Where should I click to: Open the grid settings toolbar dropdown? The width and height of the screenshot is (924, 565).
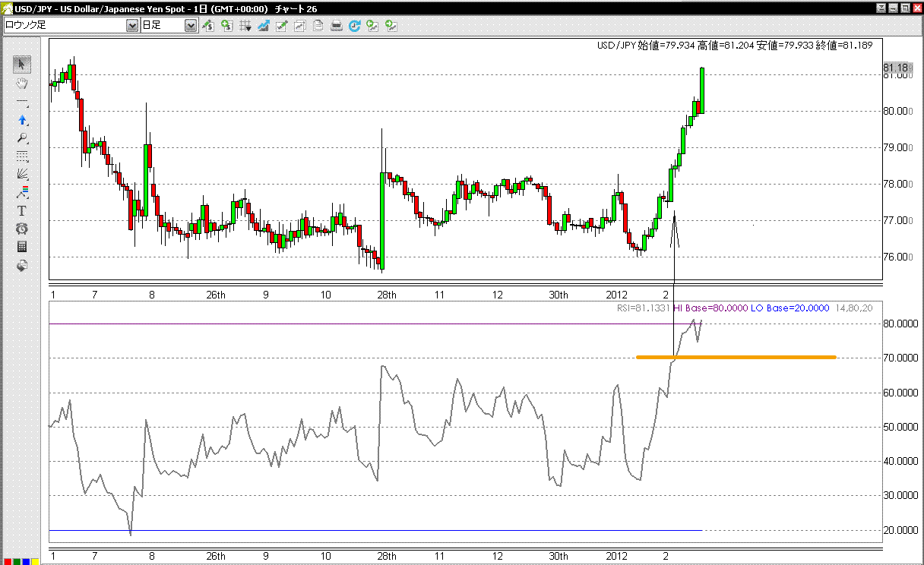(245, 26)
